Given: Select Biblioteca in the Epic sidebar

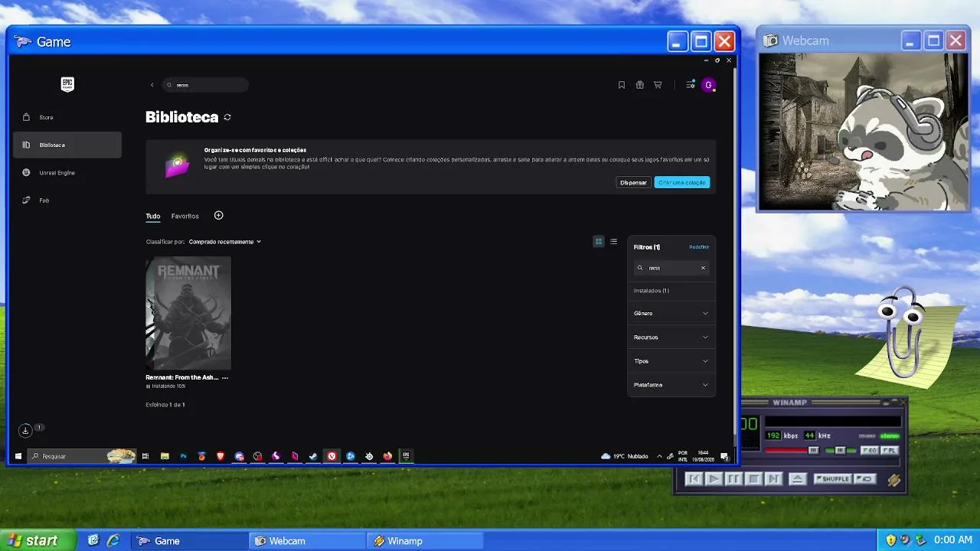Looking at the screenshot, I should (x=67, y=145).
